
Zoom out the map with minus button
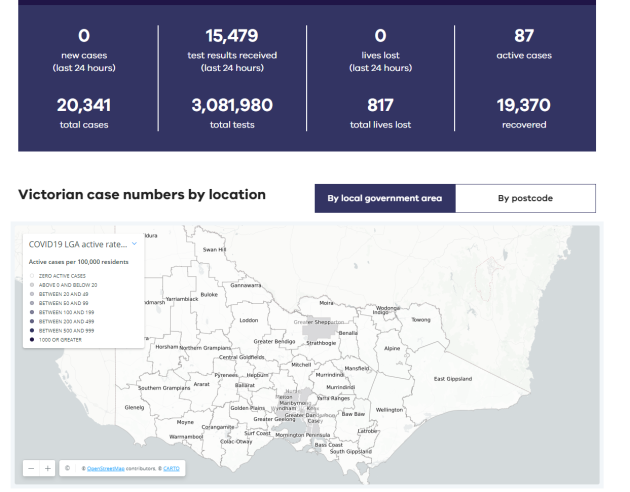(x=32, y=468)
